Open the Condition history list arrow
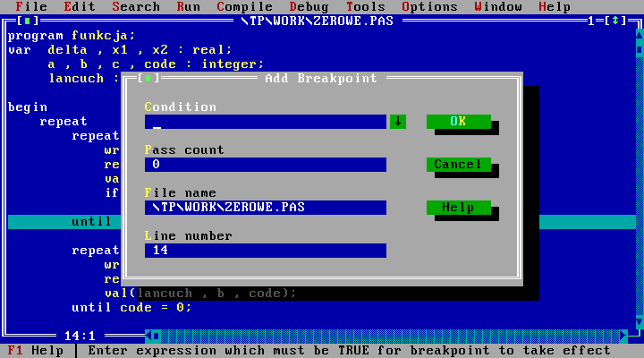644x358 pixels. [398, 122]
